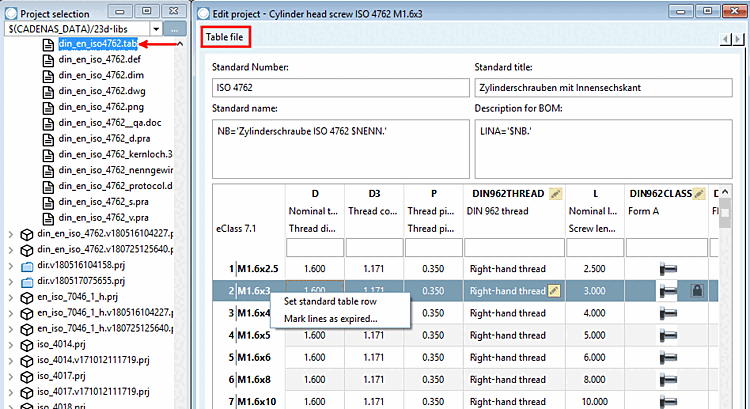Choose Set standard table row

[331, 302]
